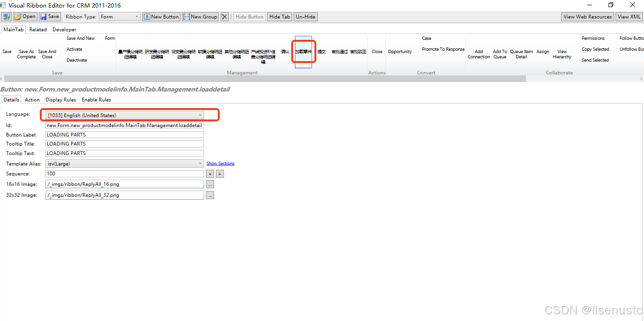Image resolution: width=644 pixels, height=321 pixels.
Task: Increase Sequence using the right stepper arrow
Action: point(219,174)
